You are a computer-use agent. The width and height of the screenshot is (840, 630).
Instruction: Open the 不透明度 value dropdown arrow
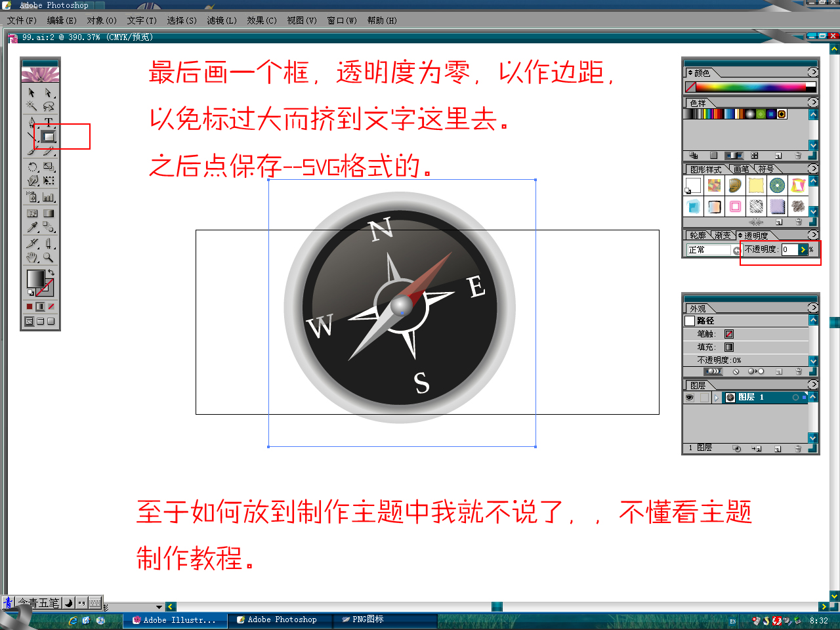(803, 249)
